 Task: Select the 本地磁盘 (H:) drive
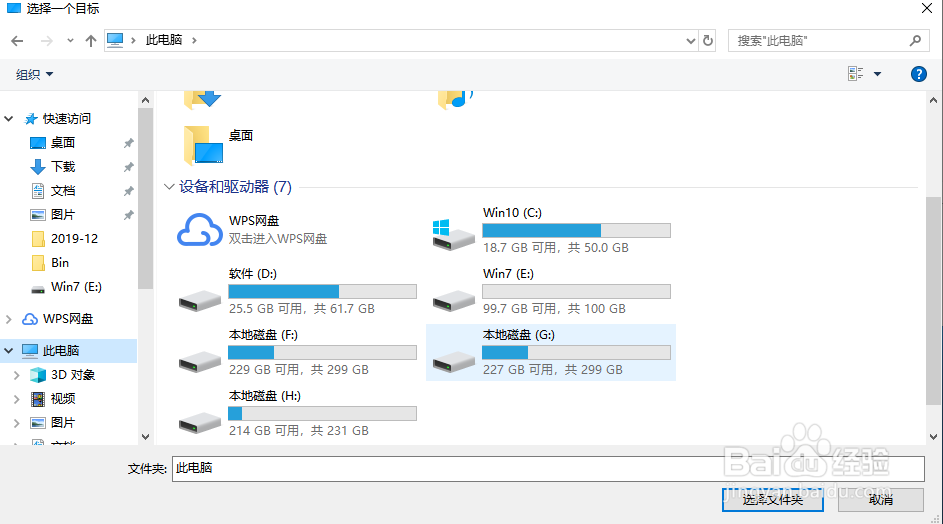click(x=297, y=413)
